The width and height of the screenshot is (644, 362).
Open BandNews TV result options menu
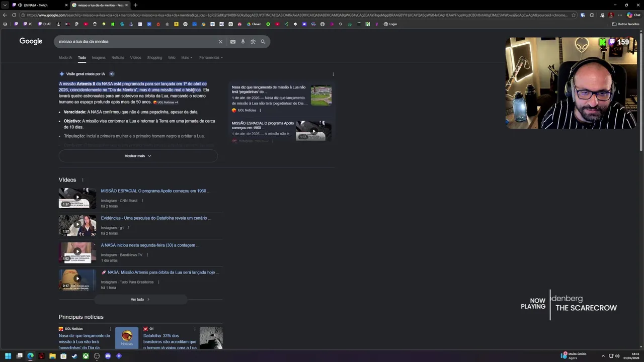pyautogui.click(x=147, y=255)
